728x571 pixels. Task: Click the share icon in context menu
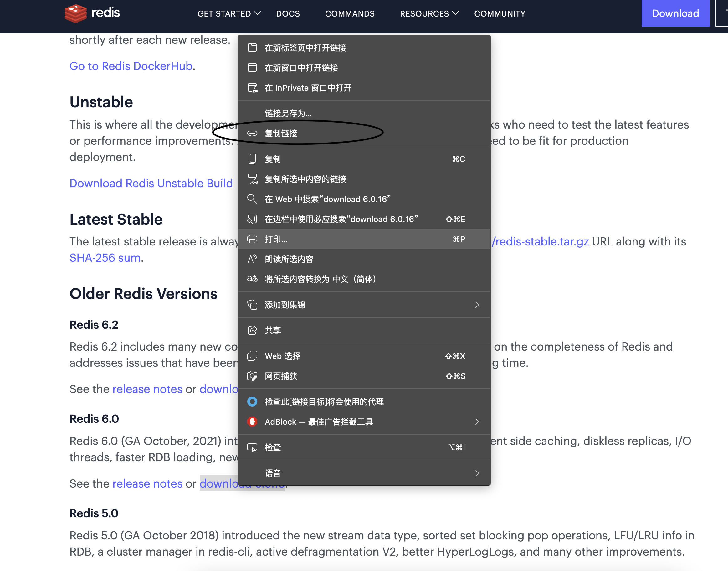tap(252, 330)
